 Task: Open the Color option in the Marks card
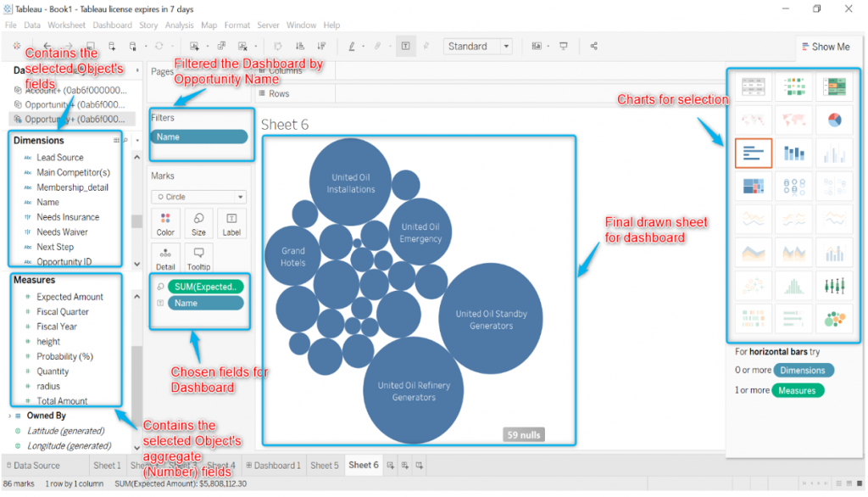pos(165,224)
